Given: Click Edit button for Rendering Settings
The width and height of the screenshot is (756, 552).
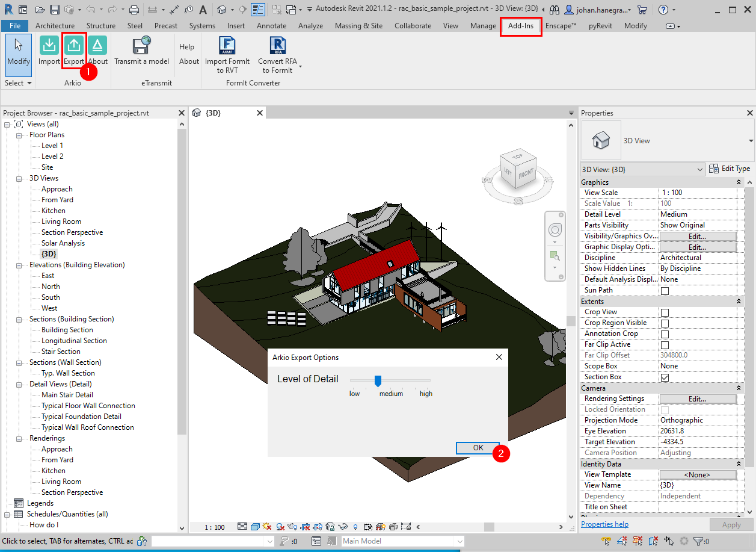Looking at the screenshot, I should [x=698, y=398].
